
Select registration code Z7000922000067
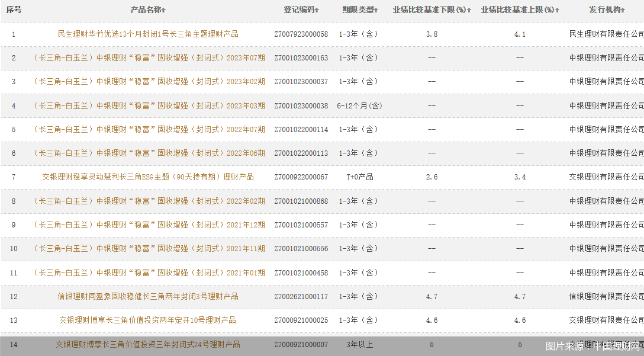coord(301,177)
